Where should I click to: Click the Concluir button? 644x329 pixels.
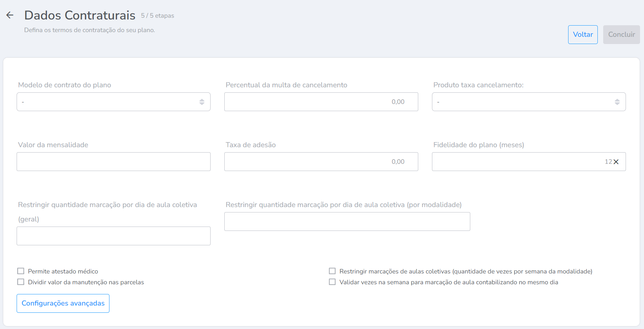click(621, 35)
